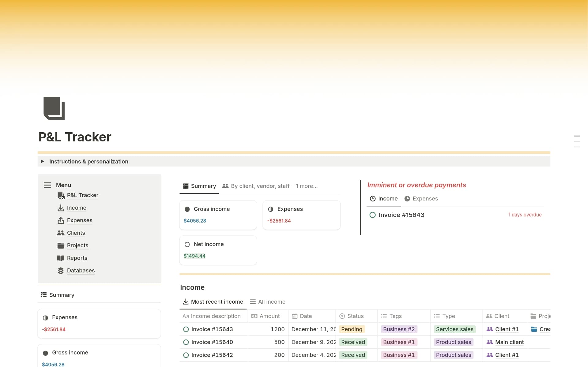The image size is (588, 367).
Task: Check off Invoice #15643 in income table
Action: (x=185, y=329)
